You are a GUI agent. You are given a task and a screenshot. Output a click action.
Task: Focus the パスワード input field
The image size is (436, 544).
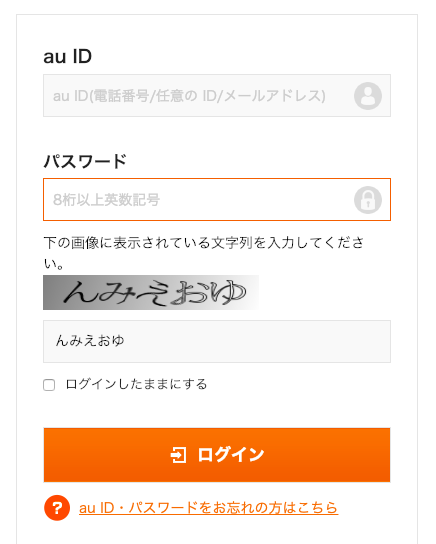pos(217,199)
